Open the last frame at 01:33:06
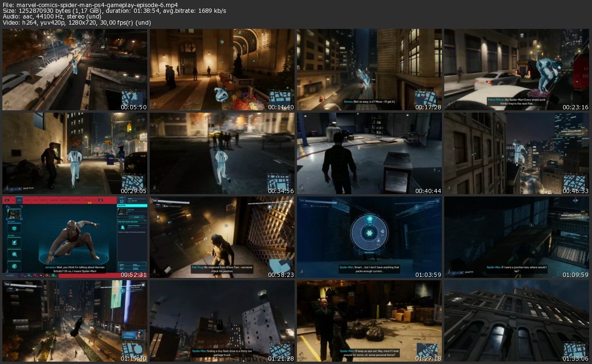592x364 pixels. click(x=516, y=321)
